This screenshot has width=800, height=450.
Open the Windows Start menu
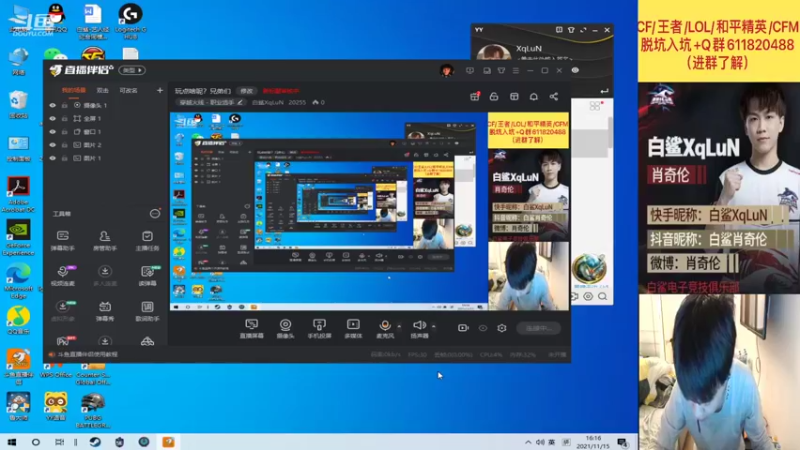point(12,442)
